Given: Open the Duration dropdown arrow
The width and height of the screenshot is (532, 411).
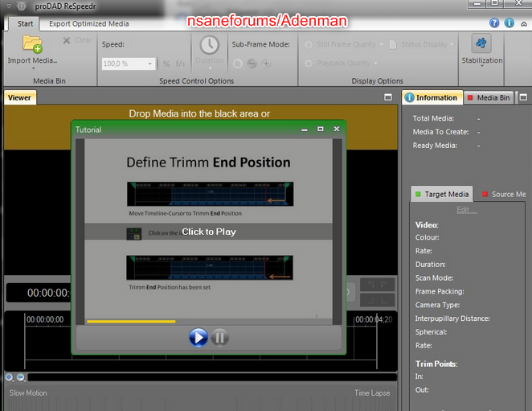Looking at the screenshot, I should pyautogui.click(x=210, y=68).
